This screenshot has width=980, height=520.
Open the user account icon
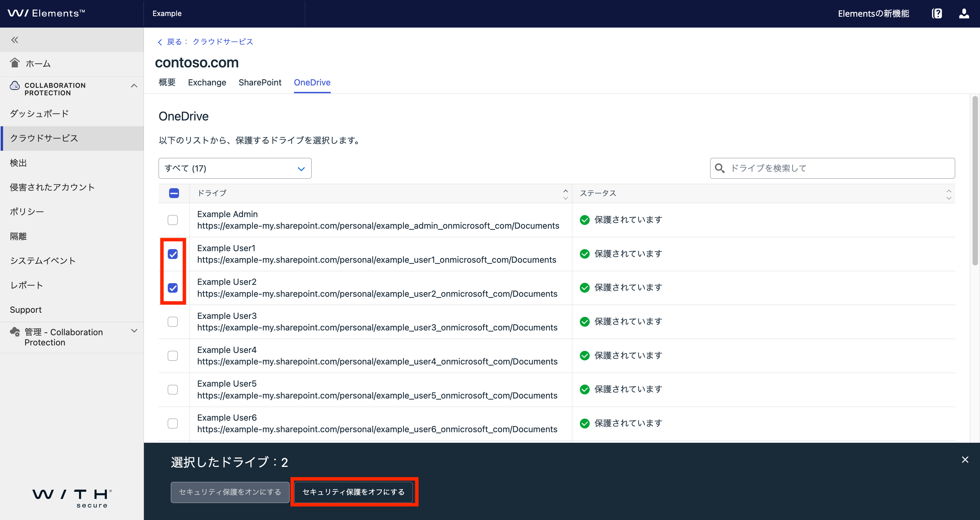pyautogui.click(x=964, y=14)
